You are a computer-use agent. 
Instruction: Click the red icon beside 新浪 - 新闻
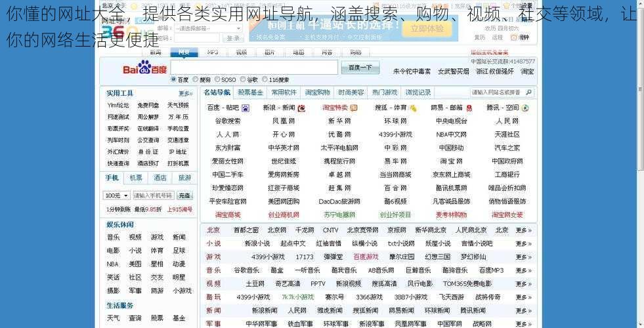[x=301, y=108]
